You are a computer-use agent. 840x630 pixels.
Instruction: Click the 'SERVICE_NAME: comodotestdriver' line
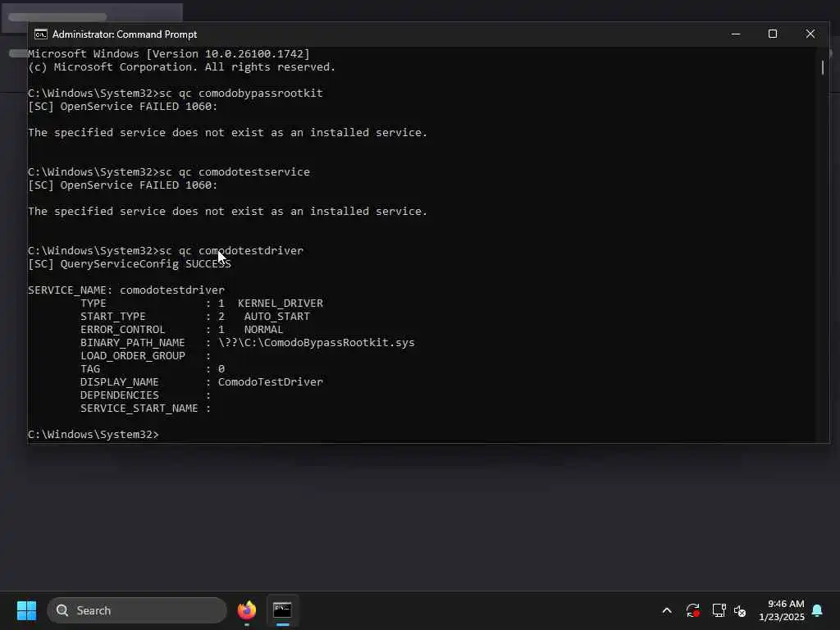coord(126,290)
